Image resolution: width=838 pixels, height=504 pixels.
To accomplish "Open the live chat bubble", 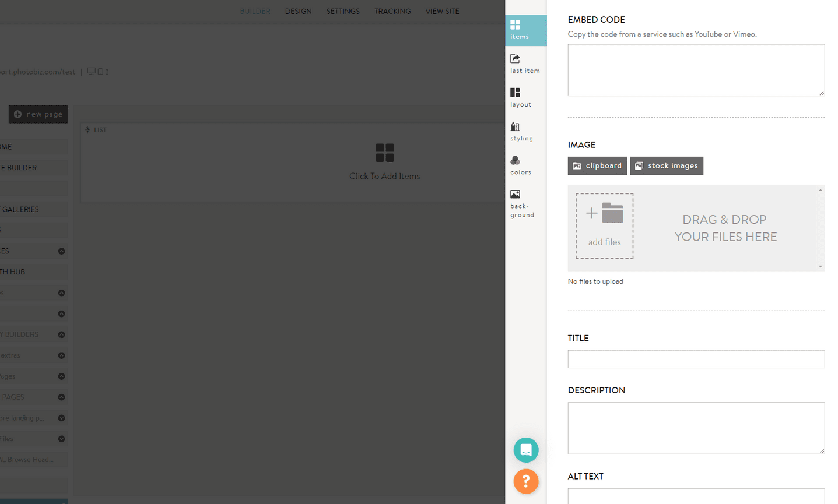I will [x=525, y=450].
